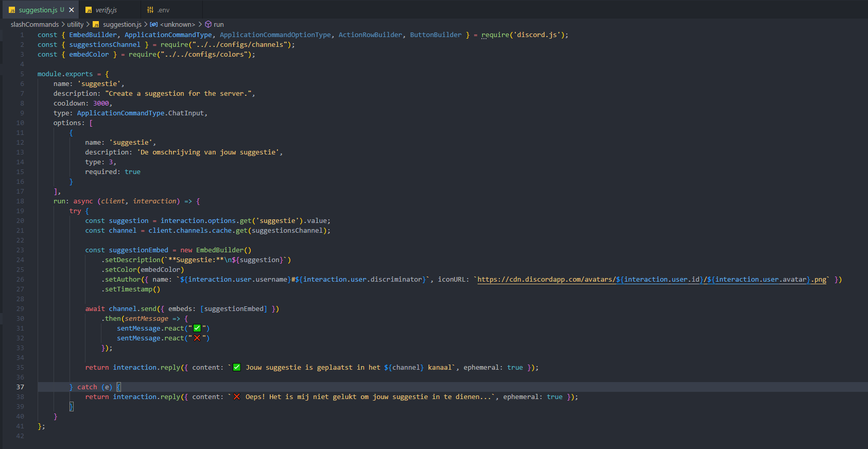The image size is (868, 449).
Task: Click the JS icon in the breadcrumb path
Action: (x=96, y=24)
